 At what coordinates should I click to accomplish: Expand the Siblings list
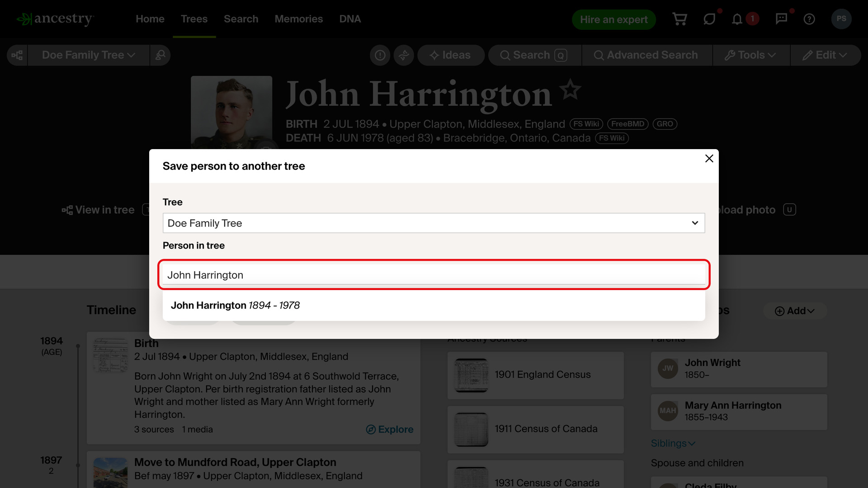(673, 443)
